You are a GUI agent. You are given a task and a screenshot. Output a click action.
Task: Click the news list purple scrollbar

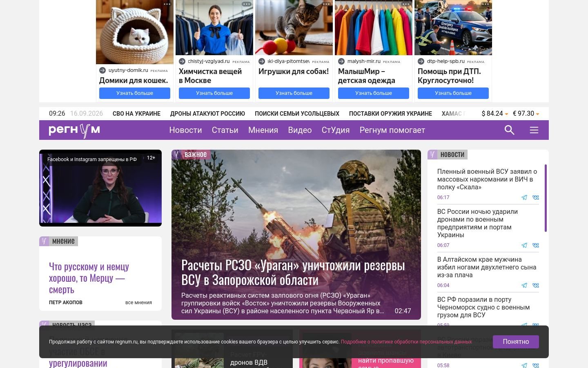(546, 198)
